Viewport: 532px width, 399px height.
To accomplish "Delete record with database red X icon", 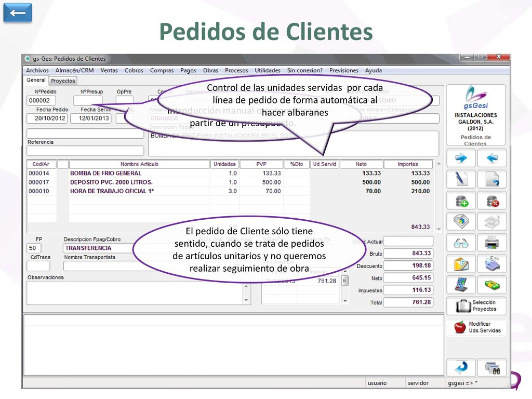I will point(492,201).
